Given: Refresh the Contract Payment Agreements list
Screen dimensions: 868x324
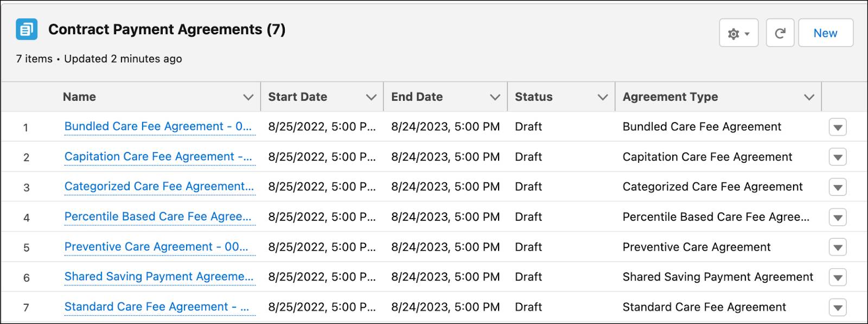Looking at the screenshot, I should pyautogui.click(x=780, y=34).
